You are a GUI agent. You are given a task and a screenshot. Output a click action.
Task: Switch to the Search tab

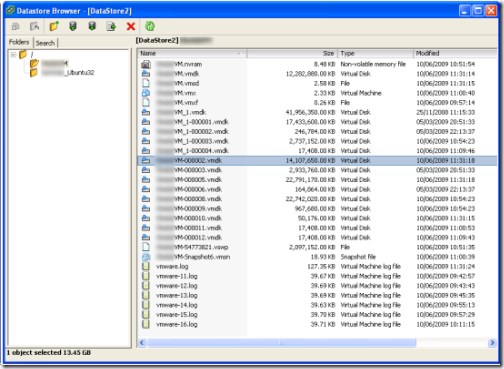pos(45,43)
